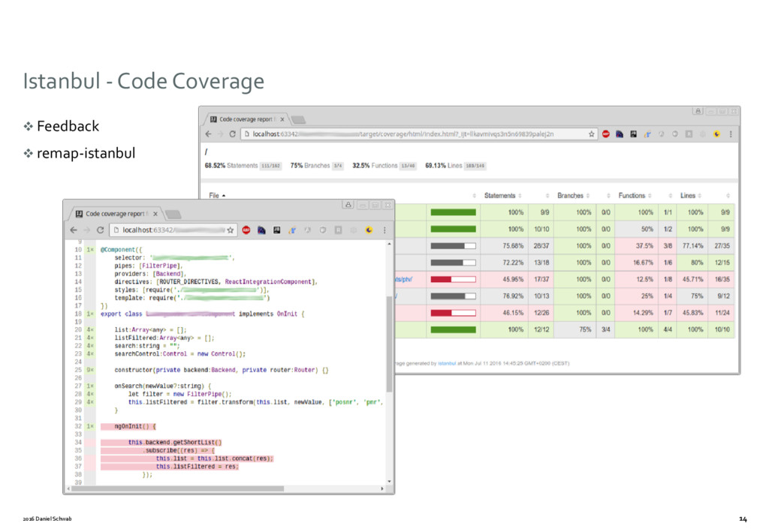
Task: Close the rear window's Code coverage report tab
Action: tap(282, 119)
